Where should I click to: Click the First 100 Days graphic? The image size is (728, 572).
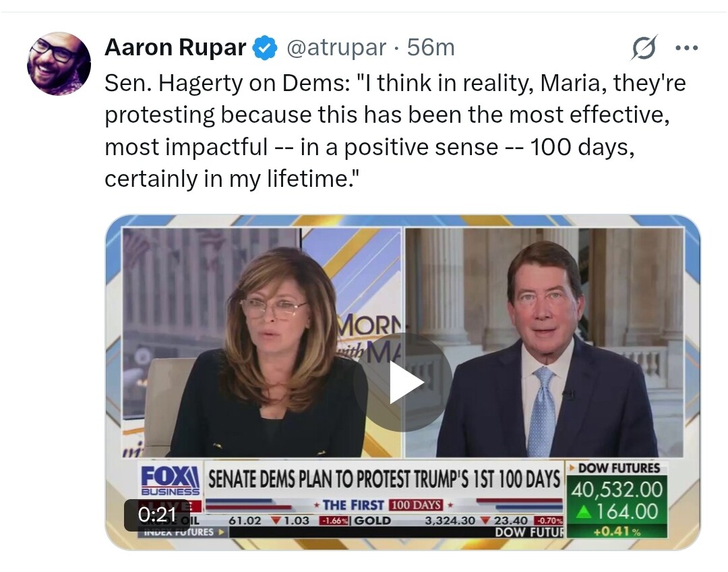[383, 505]
